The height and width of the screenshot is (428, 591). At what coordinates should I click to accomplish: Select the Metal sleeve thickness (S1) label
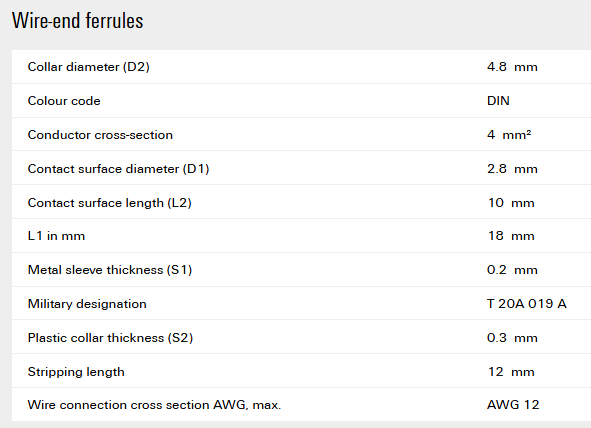click(x=110, y=270)
